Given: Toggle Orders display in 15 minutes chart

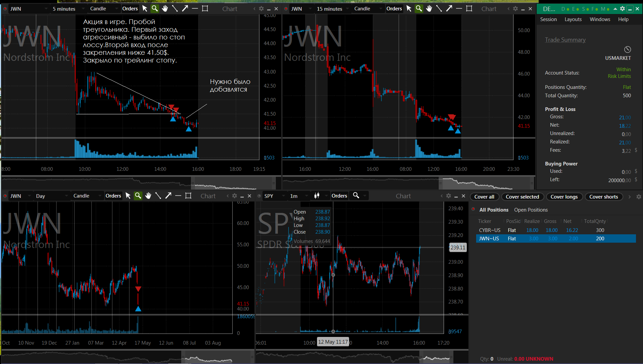Looking at the screenshot, I should [394, 9].
